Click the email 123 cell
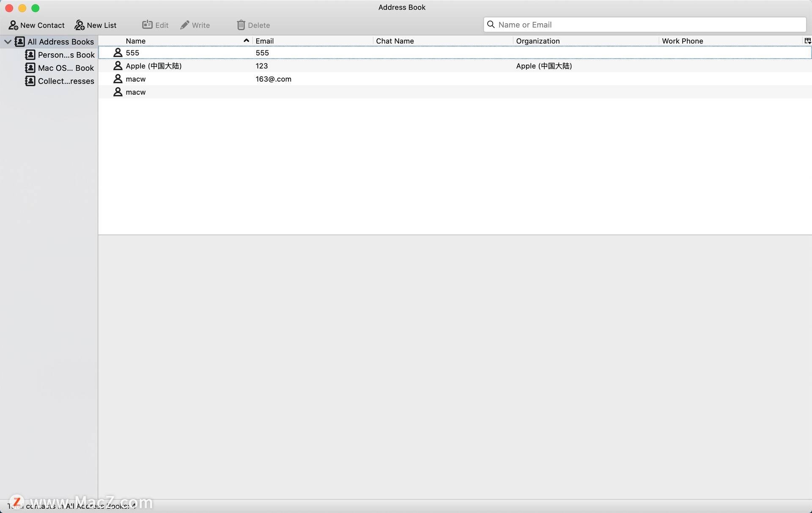Viewport: 812px width, 513px height. (x=261, y=66)
